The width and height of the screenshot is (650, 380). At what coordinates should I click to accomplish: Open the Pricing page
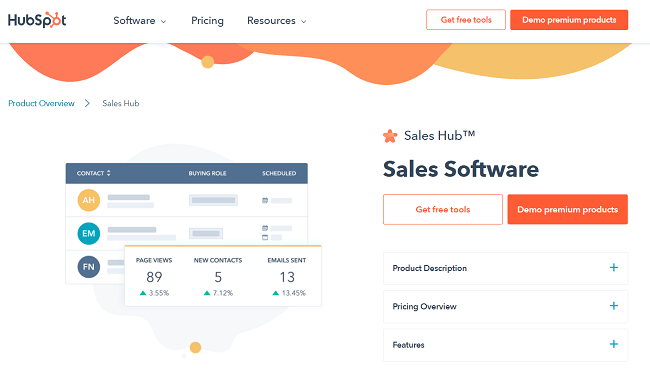(x=207, y=21)
